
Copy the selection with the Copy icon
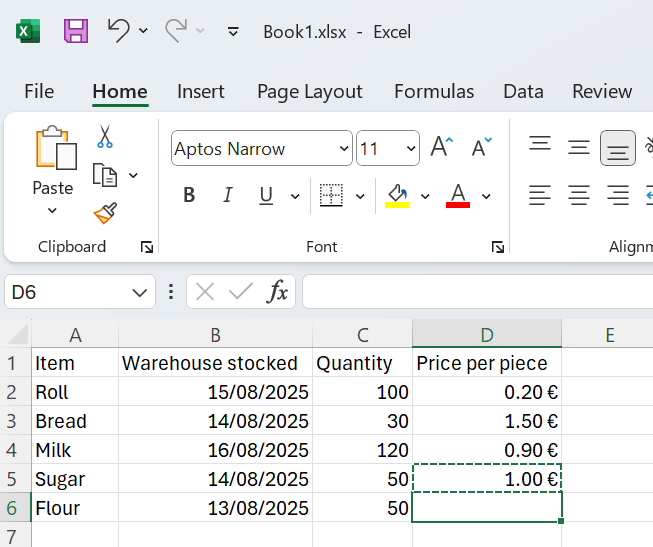[x=105, y=175]
